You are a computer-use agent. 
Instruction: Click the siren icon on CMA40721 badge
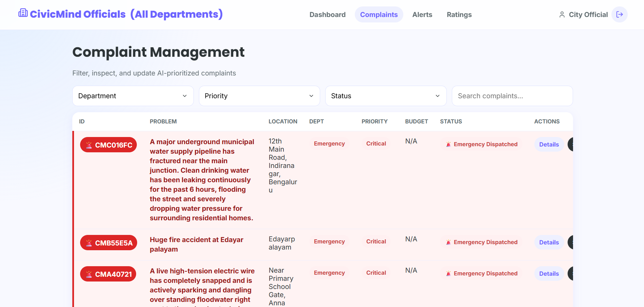(89, 274)
